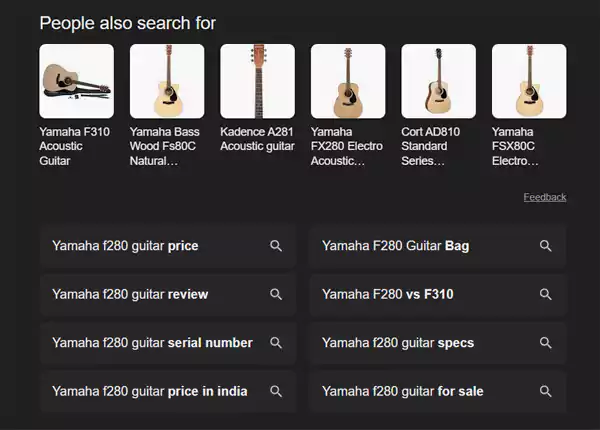Click search icon beside 'Yamaha f280 guitar specs'
This screenshot has width=600, height=430.
pos(546,343)
